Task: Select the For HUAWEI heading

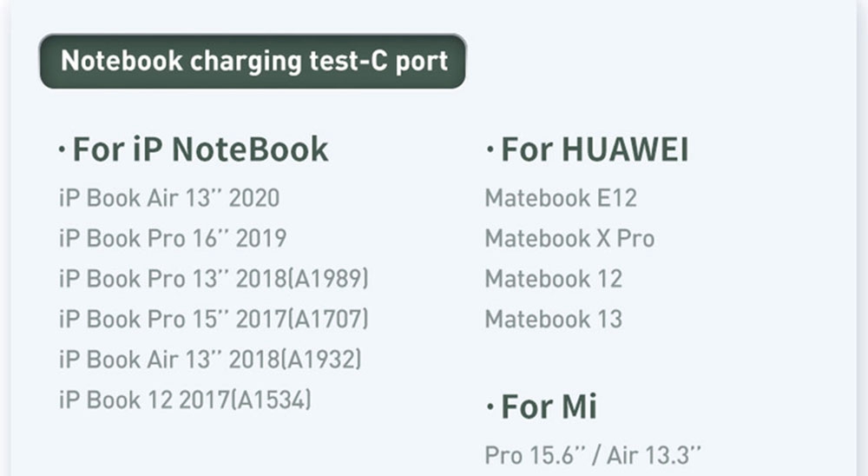Action: pos(589,150)
